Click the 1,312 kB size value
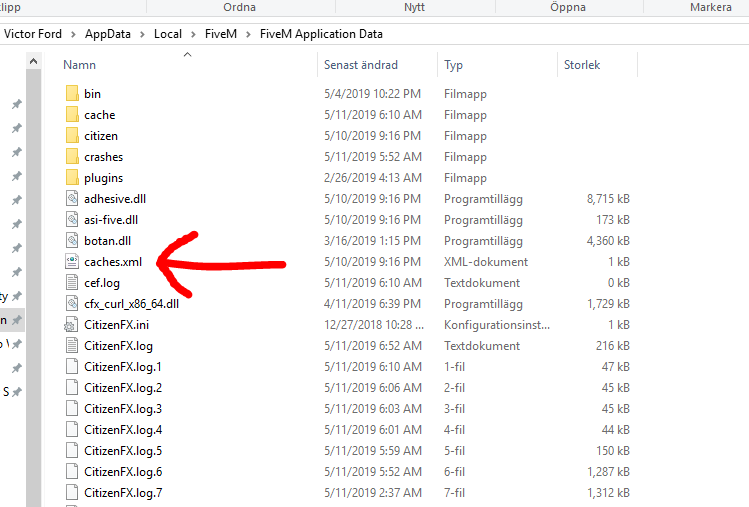 point(608,493)
